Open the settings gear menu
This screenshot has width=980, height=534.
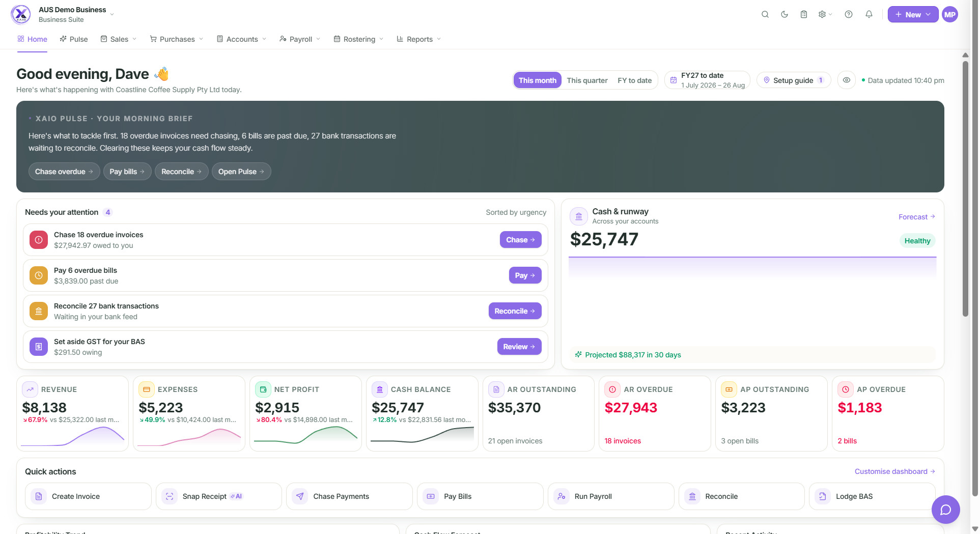pyautogui.click(x=825, y=15)
